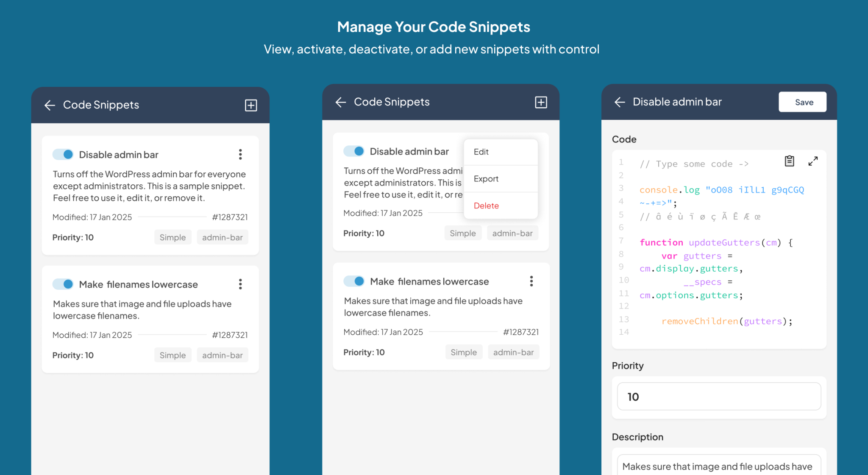This screenshot has height=475, width=868.
Task: Click the add snippet icon in middle panel
Action: click(541, 102)
